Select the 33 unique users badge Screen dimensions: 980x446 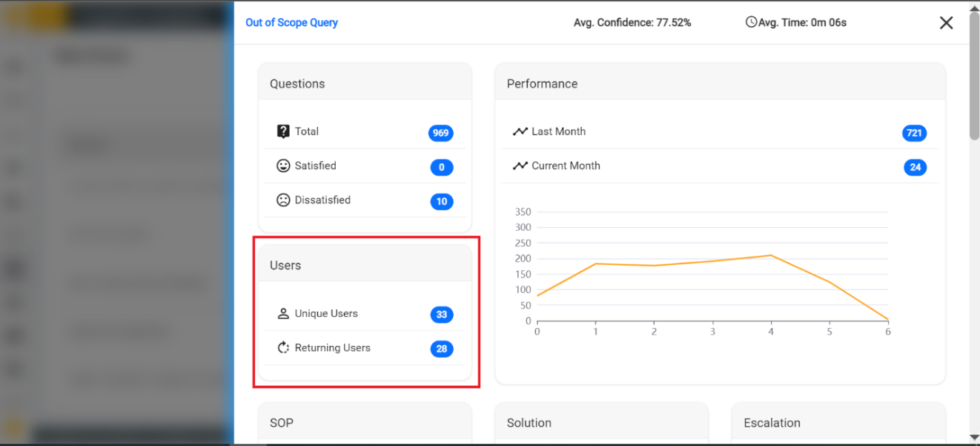[441, 315]
